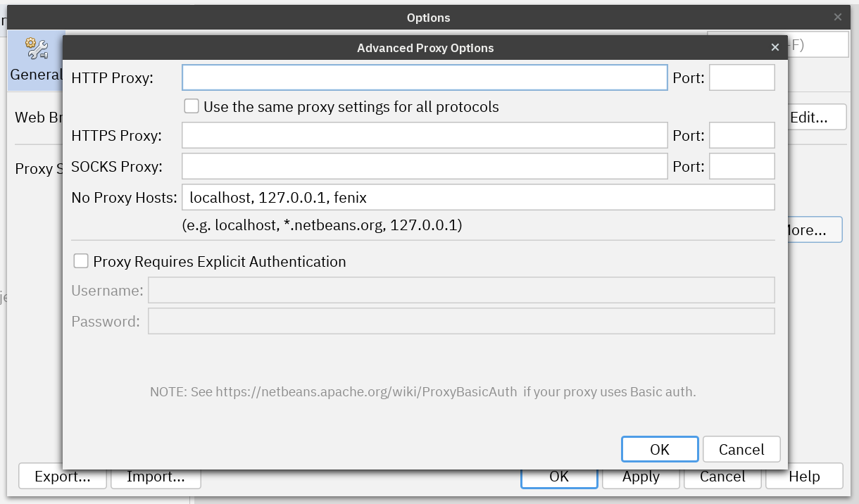859x504 pixels.
Task: Focus the HTTP Proxy host field
Action: coord(425,77)
